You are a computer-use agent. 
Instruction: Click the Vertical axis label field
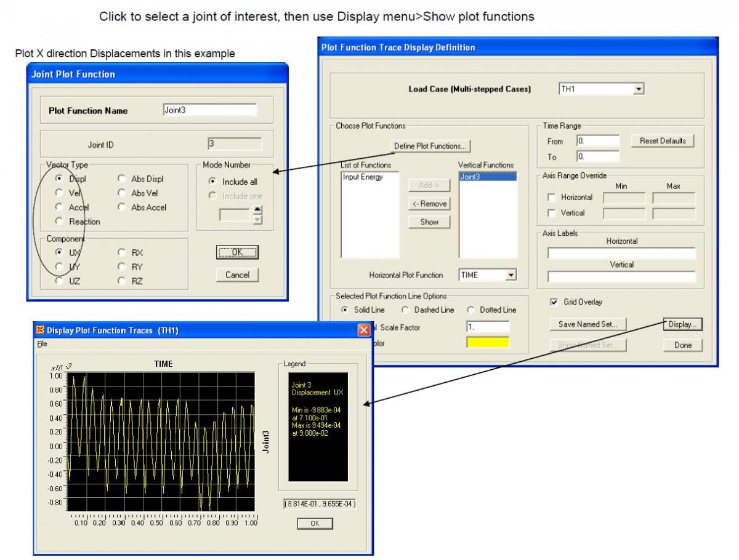coord(621,277)
